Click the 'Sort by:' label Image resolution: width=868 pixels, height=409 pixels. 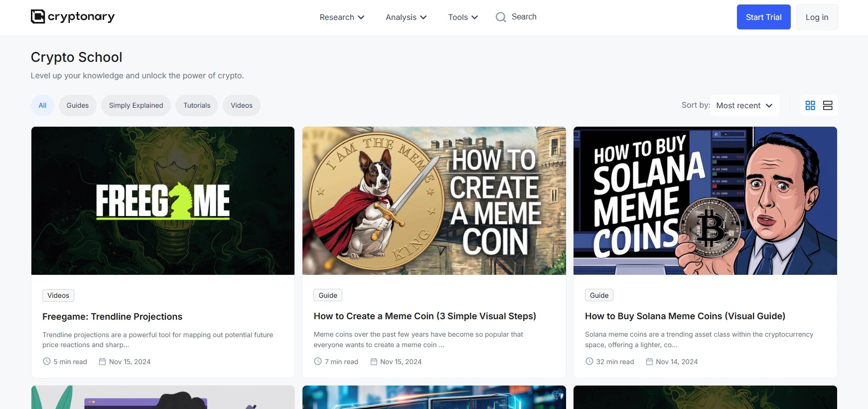[x=696, y=105]
